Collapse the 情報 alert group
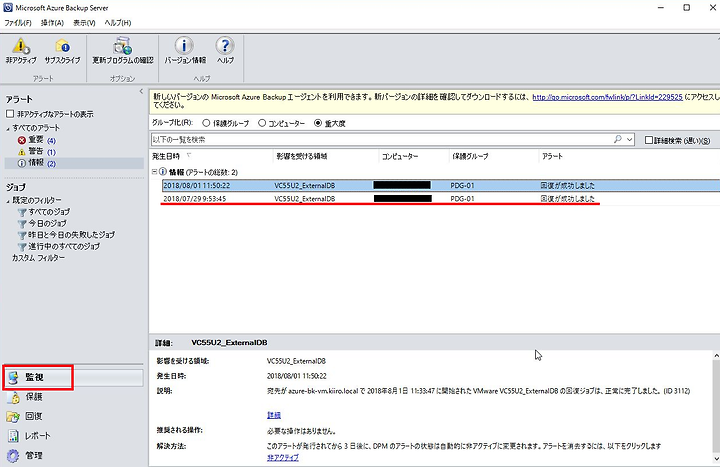Image resolution: width=720 pixels, height=467 pixels. [154, 172]
